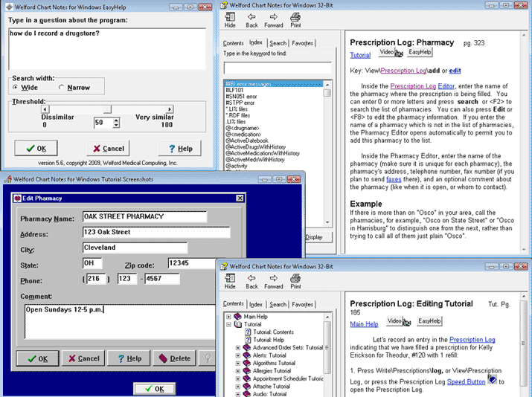The width and height of the screenshot is (532, 397).
Task: Open Favorites tab in bottom help window
Action: 302,305
